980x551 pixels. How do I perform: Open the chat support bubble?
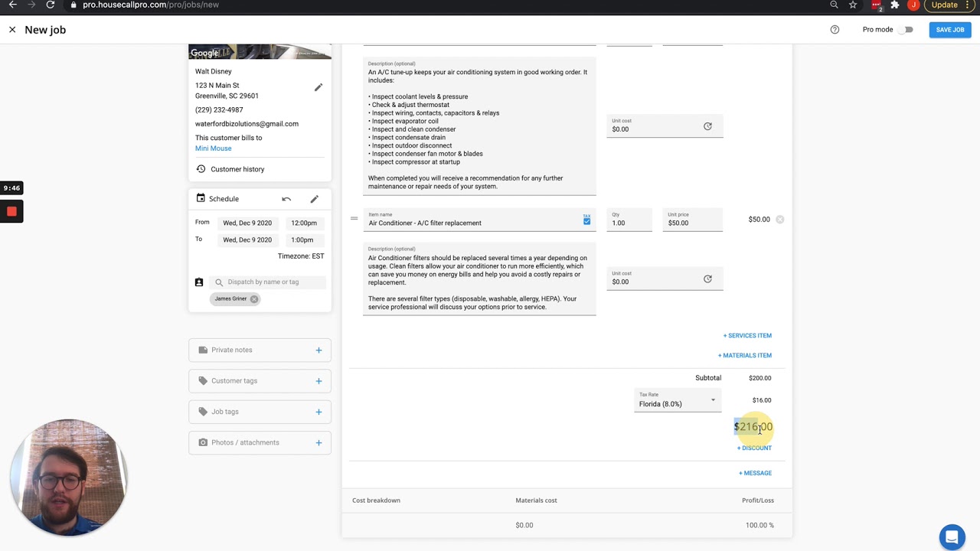[952, 536]
